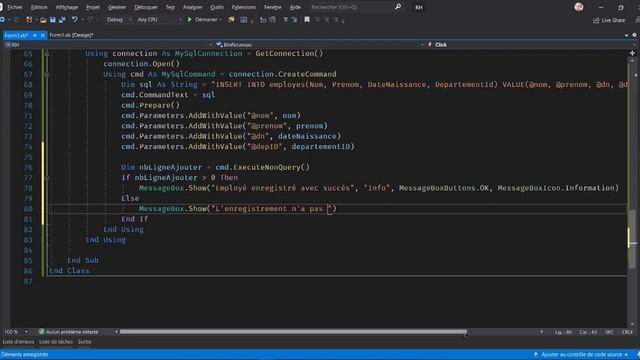The width and height of the screenshot is (640, 360).
Task: Click the CRLF line ending indicator
Action: click(x=627, y=332)
